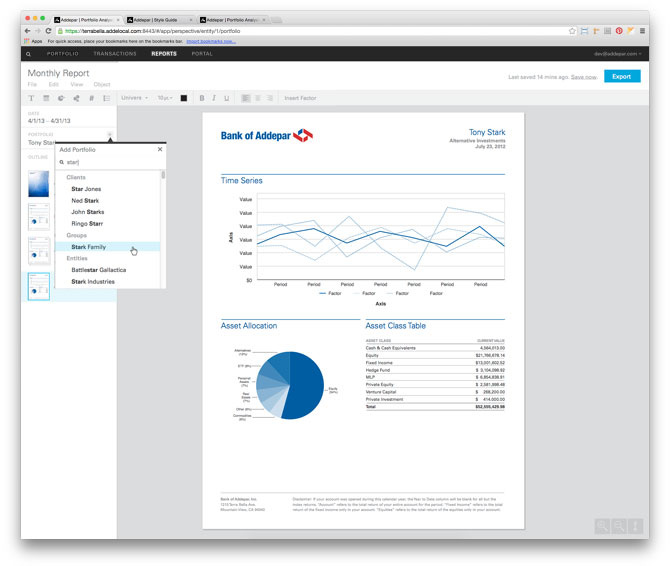Select the Text tool icon
This screenshot has width=670, height=566.
coord(31,98)
